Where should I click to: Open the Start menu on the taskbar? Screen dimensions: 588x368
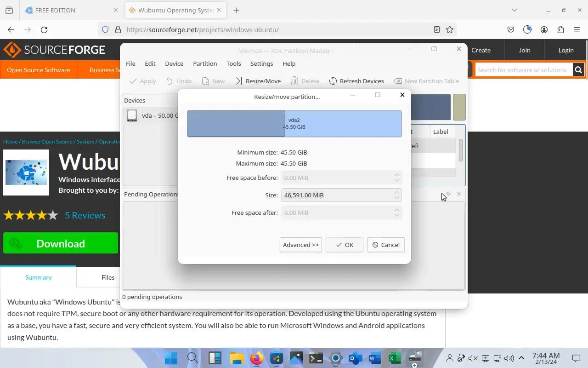[171, 358]
